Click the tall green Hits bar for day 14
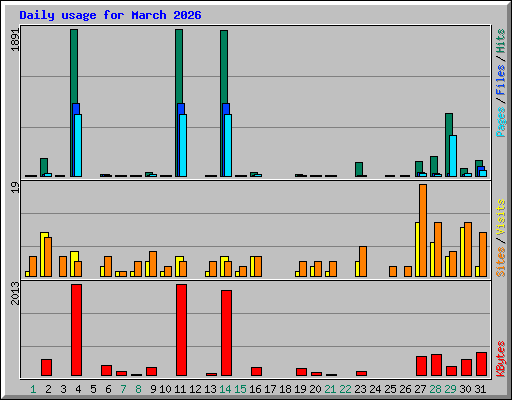This screenshot has width=512, height=400. tap(224, 67)
